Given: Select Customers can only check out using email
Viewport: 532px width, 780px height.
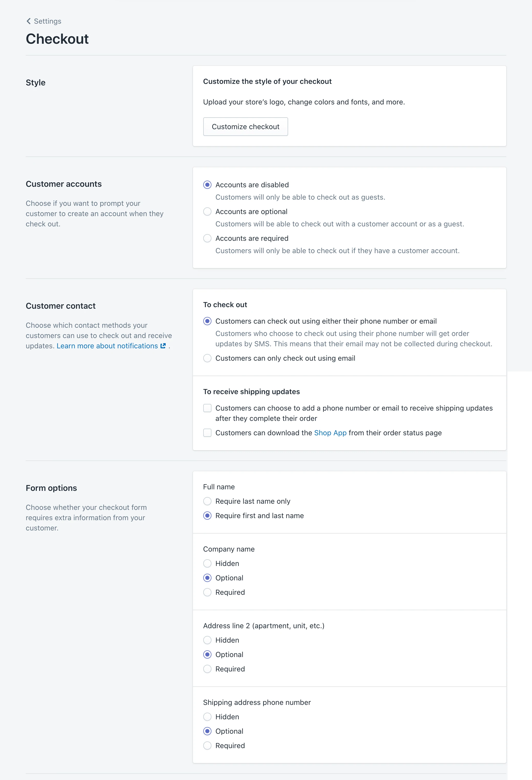Looking at the screenshot, I should point(207,358).
